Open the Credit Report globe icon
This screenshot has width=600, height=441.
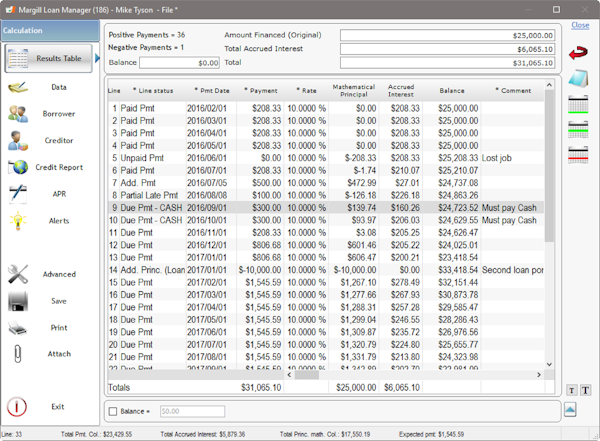click(19, 168)
